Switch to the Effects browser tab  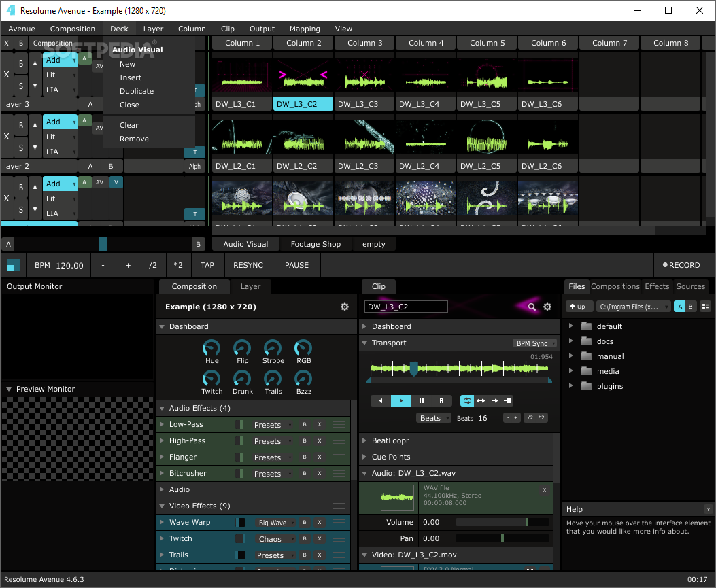(x=657, y=286)
